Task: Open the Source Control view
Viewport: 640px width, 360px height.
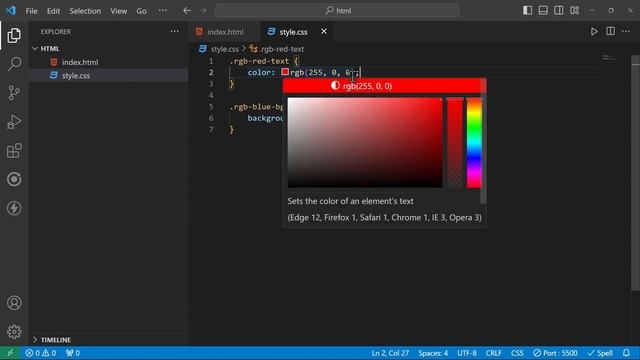Action: coord(14,93)
